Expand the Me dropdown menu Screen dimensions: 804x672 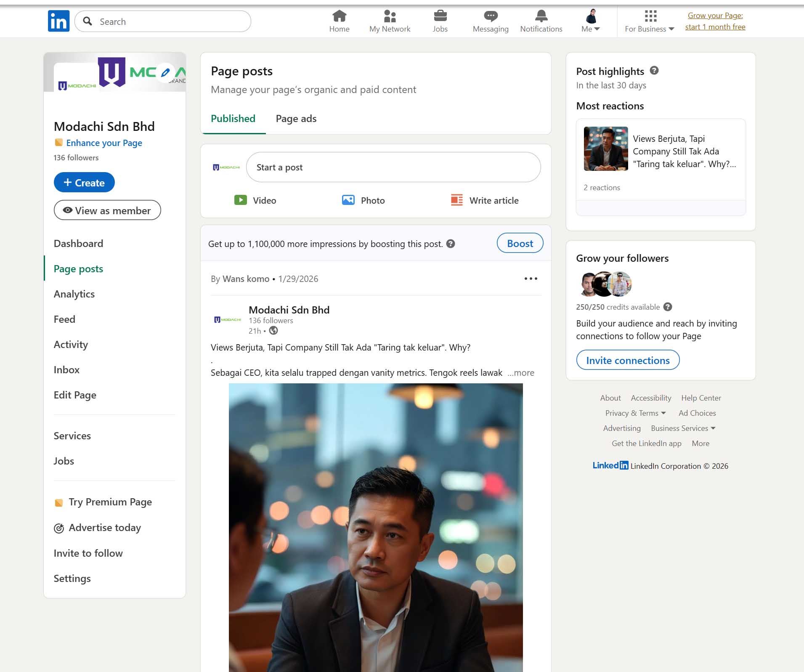point(591,21)
